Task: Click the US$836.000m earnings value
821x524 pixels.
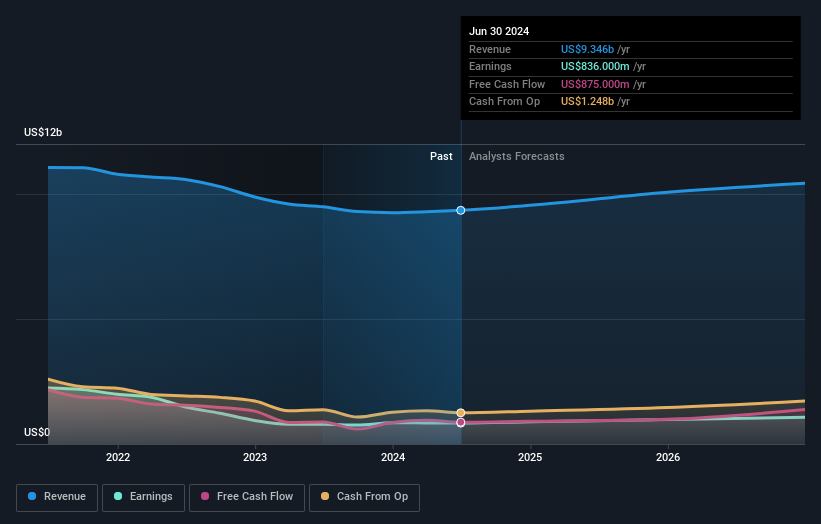Action: [595, 66]
